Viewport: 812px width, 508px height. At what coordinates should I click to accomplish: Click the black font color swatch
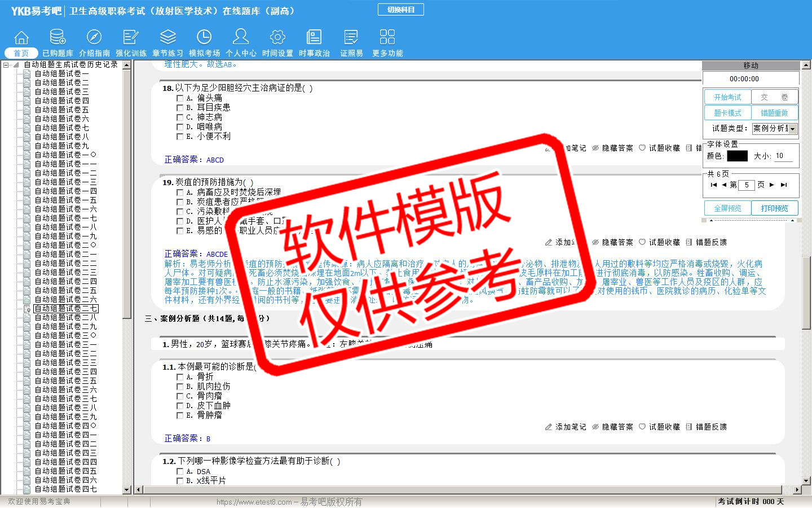click(737, 156)
